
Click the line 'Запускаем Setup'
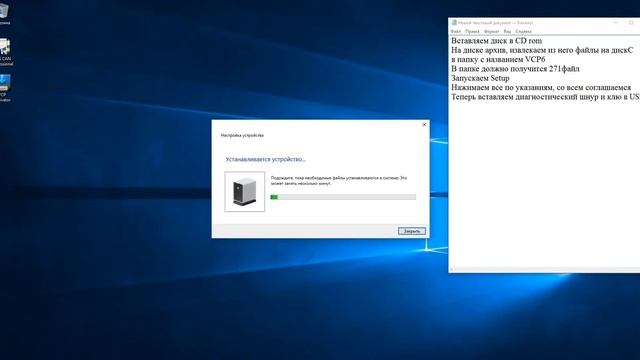[x=480, y=78]
